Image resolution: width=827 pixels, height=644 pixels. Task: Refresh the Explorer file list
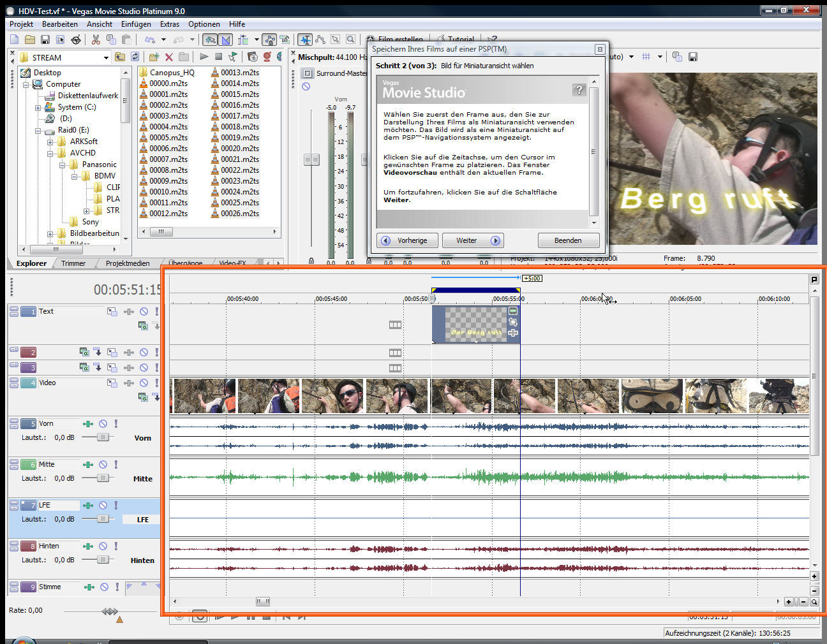[x=135, y=57]
